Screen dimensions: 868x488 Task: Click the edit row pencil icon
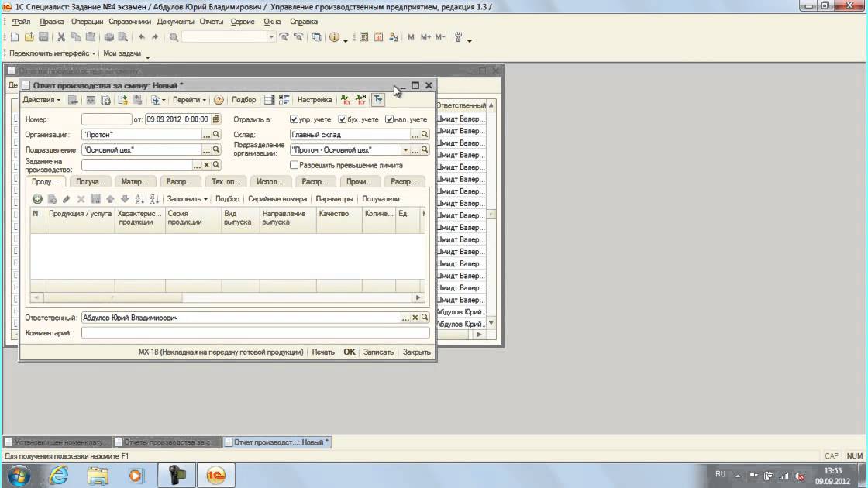[x=67, y=199]
